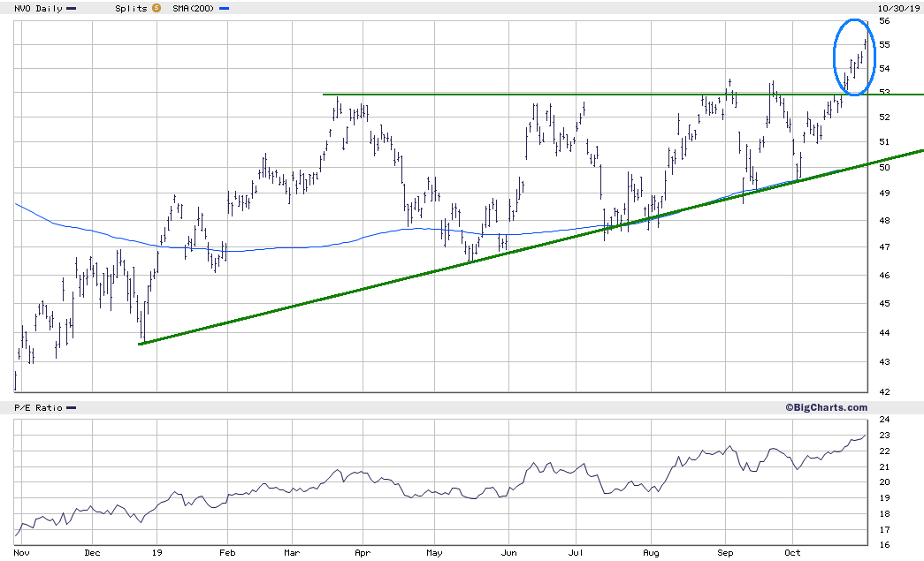Click the 45 price axis value

(x=884, y=304)
